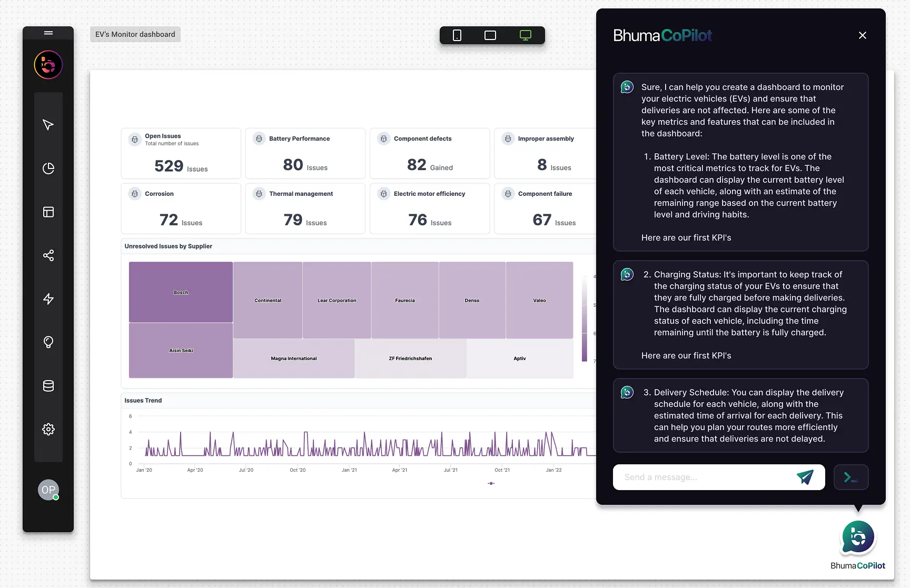Click the 80 Issues value
The width and height of the screenshot is (910, 588).
click(305, 165)
